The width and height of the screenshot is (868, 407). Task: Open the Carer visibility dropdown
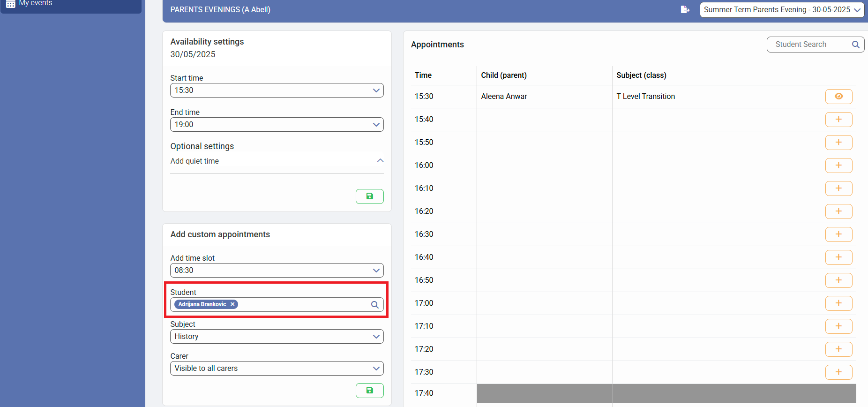277,369
